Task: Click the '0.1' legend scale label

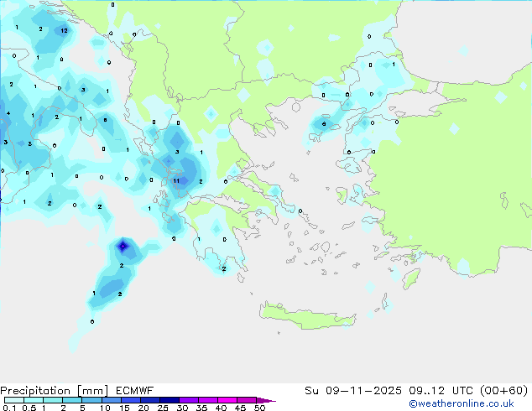Action: point(8,408)
